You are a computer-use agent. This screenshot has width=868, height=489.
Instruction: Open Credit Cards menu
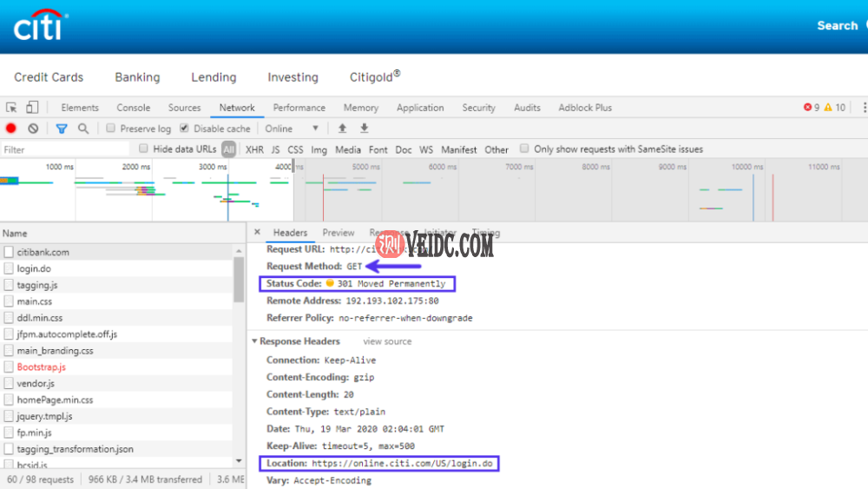[49, 77]
